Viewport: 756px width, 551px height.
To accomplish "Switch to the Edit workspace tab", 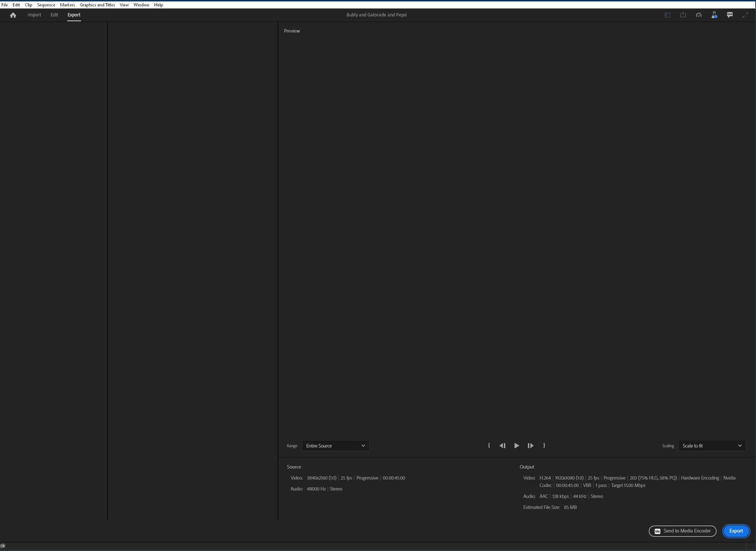I will 54,15.
